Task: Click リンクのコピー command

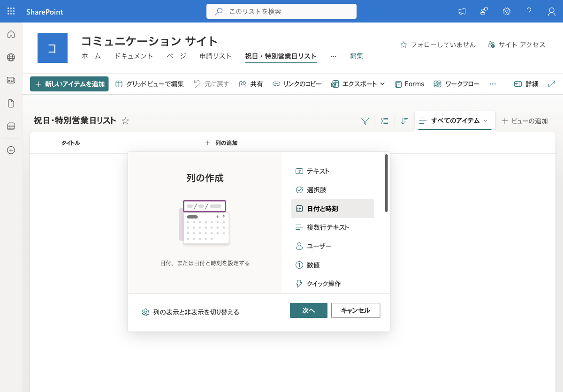Action: point(297,84)
